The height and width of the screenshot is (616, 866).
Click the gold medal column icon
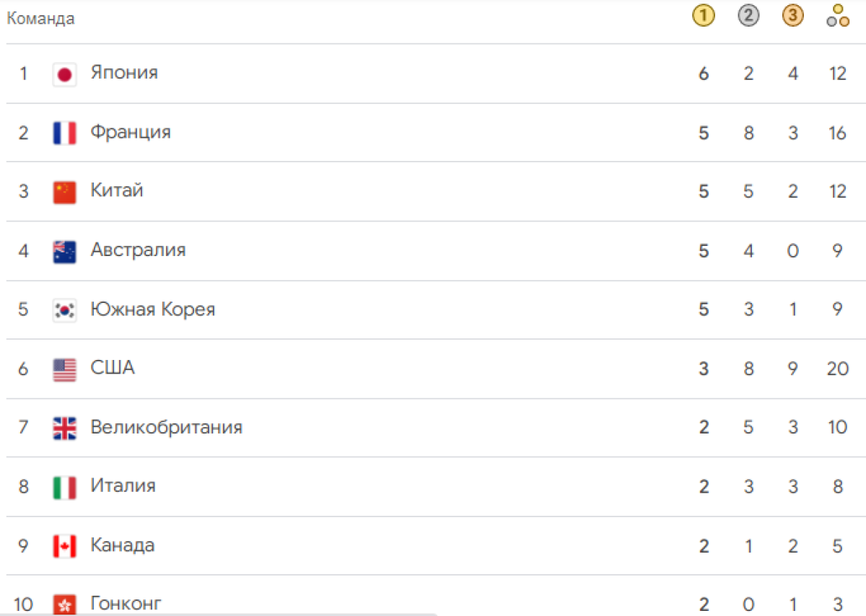704,17
